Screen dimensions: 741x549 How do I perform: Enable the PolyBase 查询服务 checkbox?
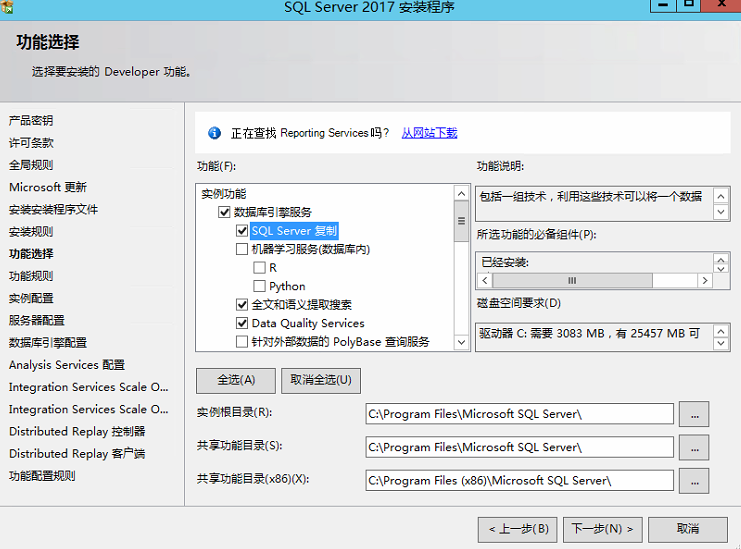coord(242,342)
